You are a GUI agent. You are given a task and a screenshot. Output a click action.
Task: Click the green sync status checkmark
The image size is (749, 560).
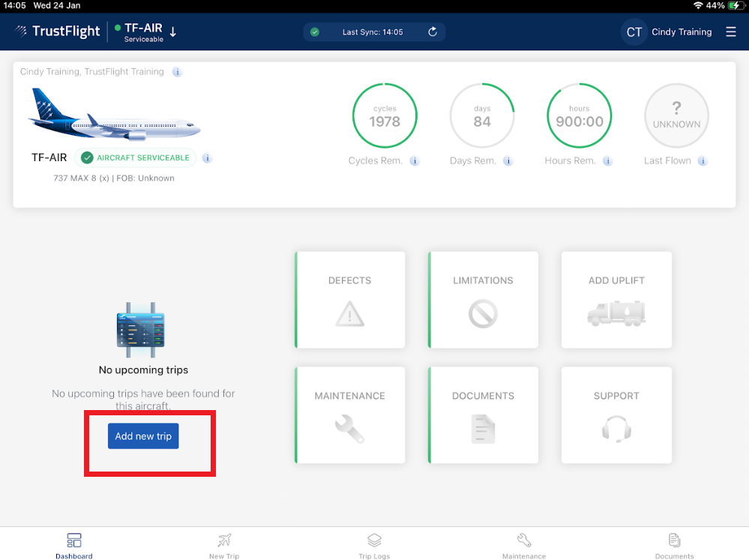click(x=315, y=32)
